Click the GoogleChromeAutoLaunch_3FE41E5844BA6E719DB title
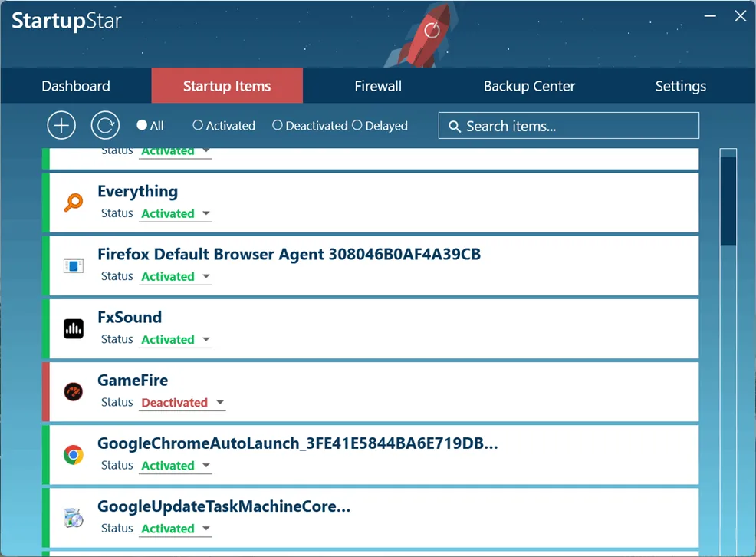 (297, 443)
